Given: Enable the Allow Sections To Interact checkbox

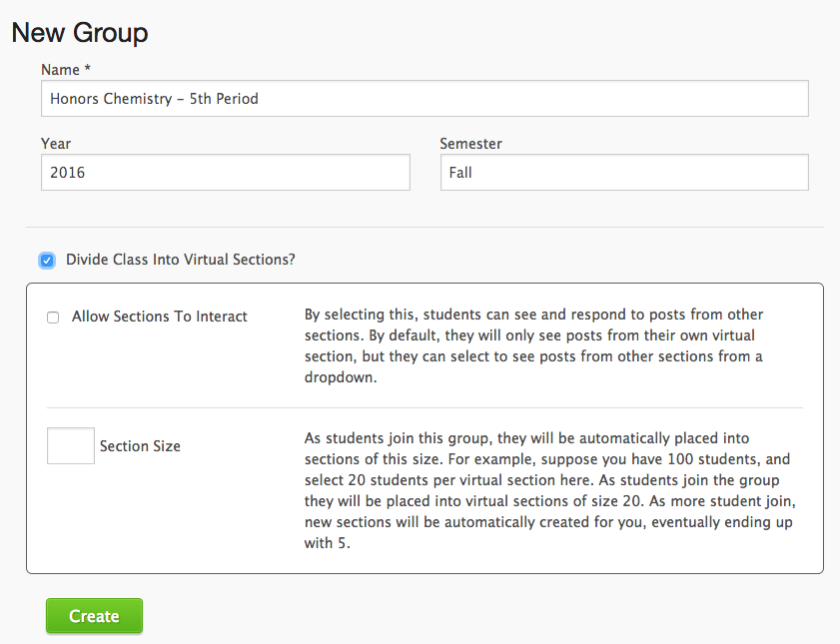Looking at the screenshot, I should [53, 318].
